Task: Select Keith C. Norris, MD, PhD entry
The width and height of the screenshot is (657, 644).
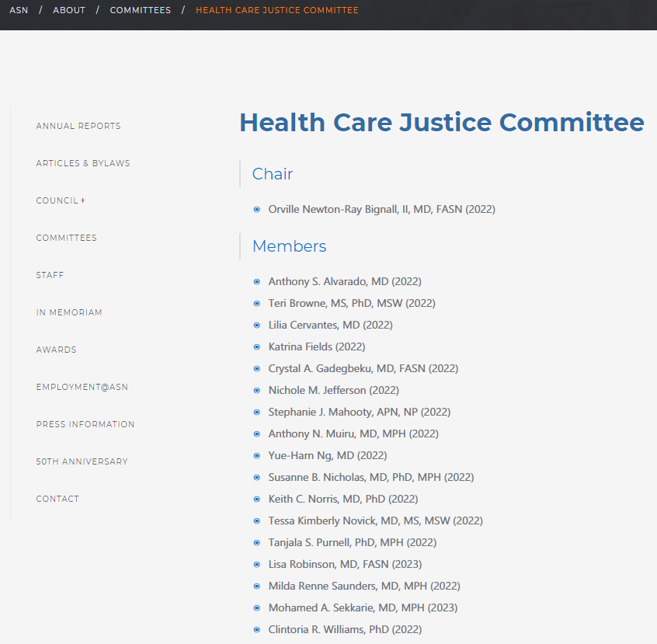Action: click(x=343, y=500)
